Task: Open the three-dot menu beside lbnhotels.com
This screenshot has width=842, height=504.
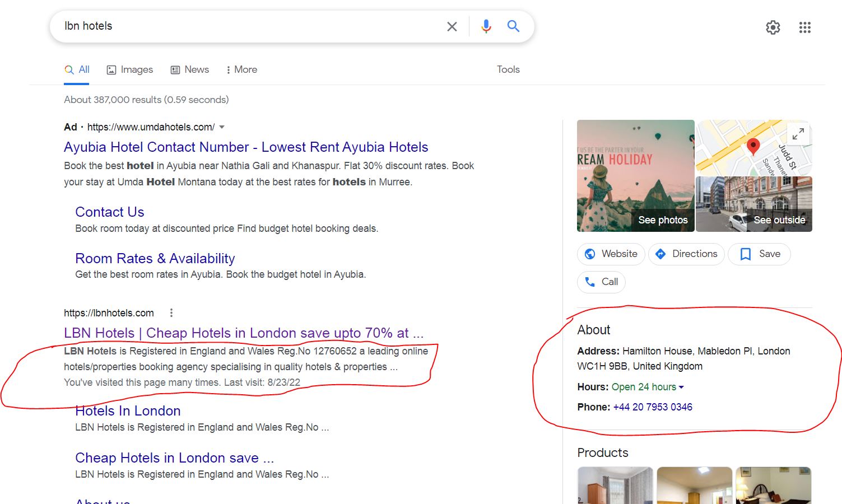Action: [x=171, y=313]
